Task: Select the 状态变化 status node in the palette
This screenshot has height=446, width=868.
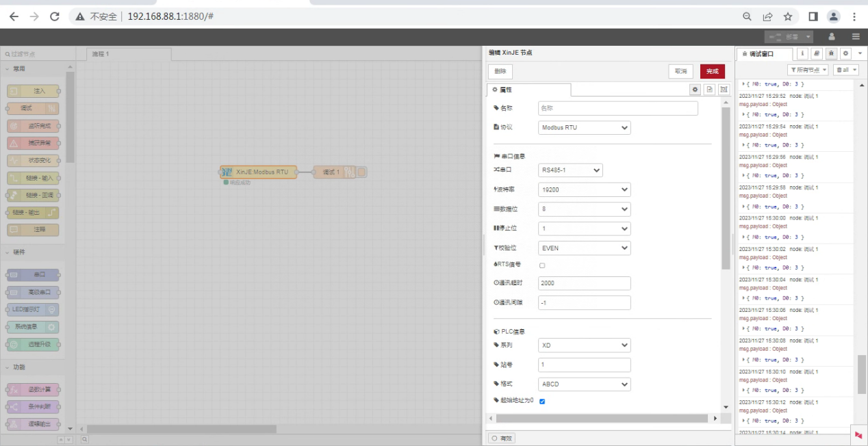Action: click(33, 161)
